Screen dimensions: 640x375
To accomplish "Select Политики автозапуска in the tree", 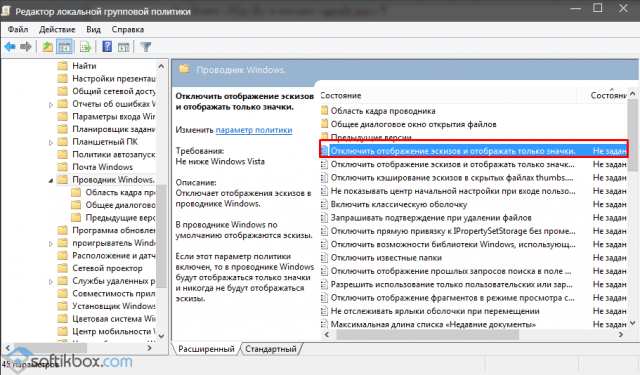I will (x=114, y=154).
